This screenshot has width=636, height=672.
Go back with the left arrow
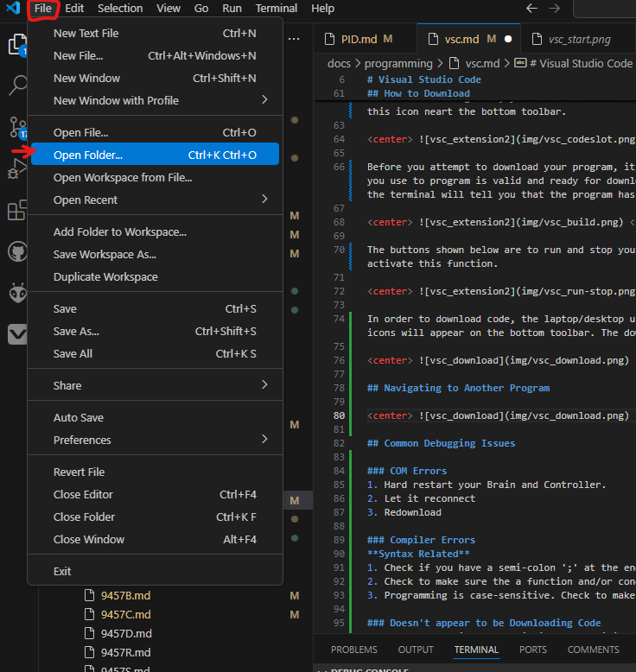tap(531, 8)
